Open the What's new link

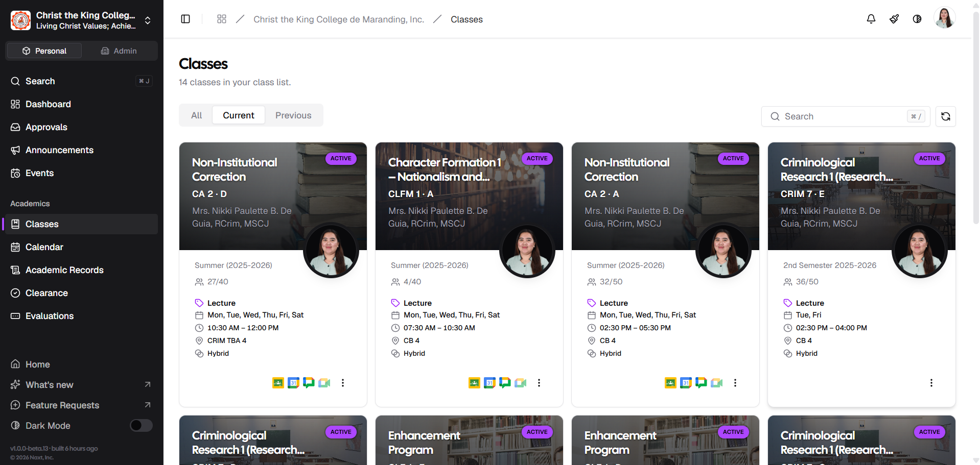tap(82, 385)
